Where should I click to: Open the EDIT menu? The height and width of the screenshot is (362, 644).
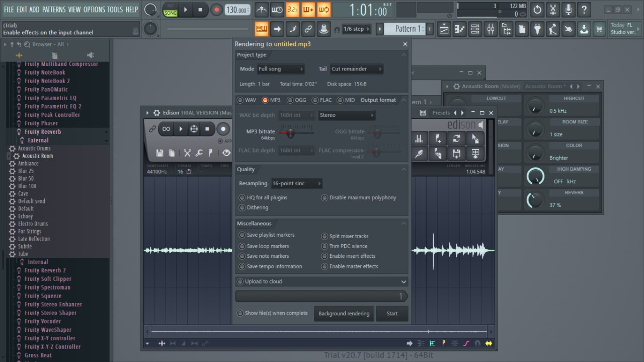point(22,9)
